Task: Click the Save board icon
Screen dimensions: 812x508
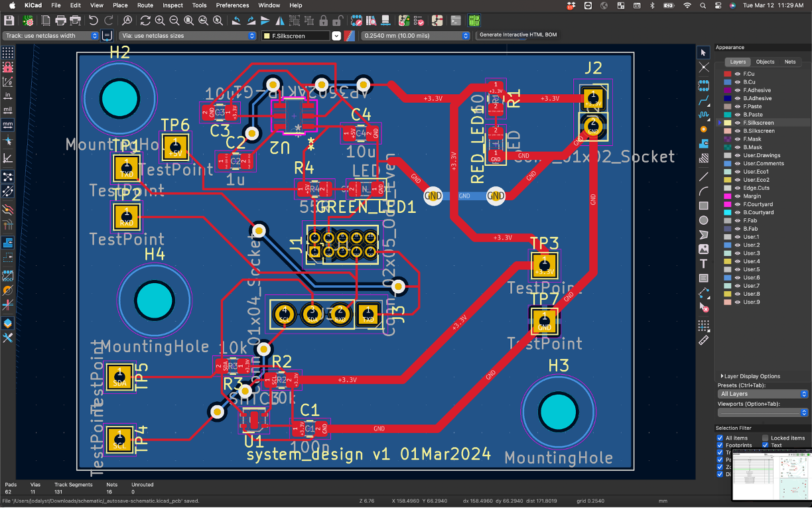Action: click(8, 21)
